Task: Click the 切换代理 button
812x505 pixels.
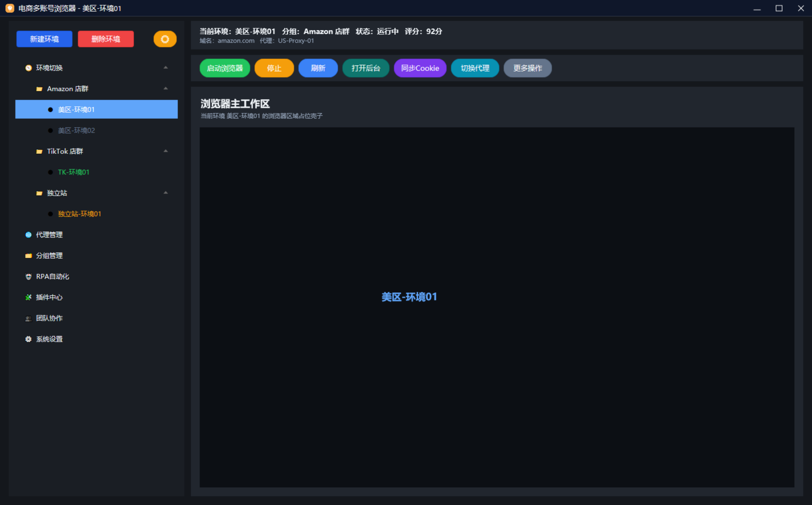Action: pyautogui.click(x=475, y=68)
